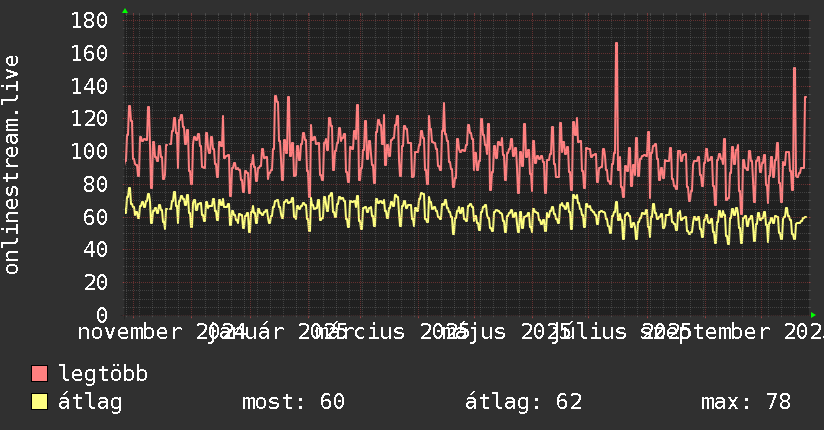Click the 'max: 78' maximum value
Viewport: 824px width, 430px height.
(x=746, y=402)
